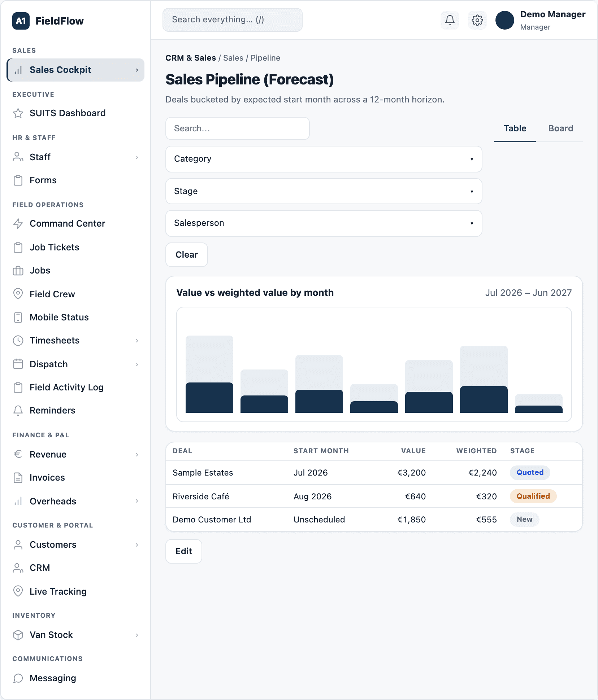Expand the Customers submenu chevron
The width and height of the screenshot is (598, 700).
(x=137, y=545)
